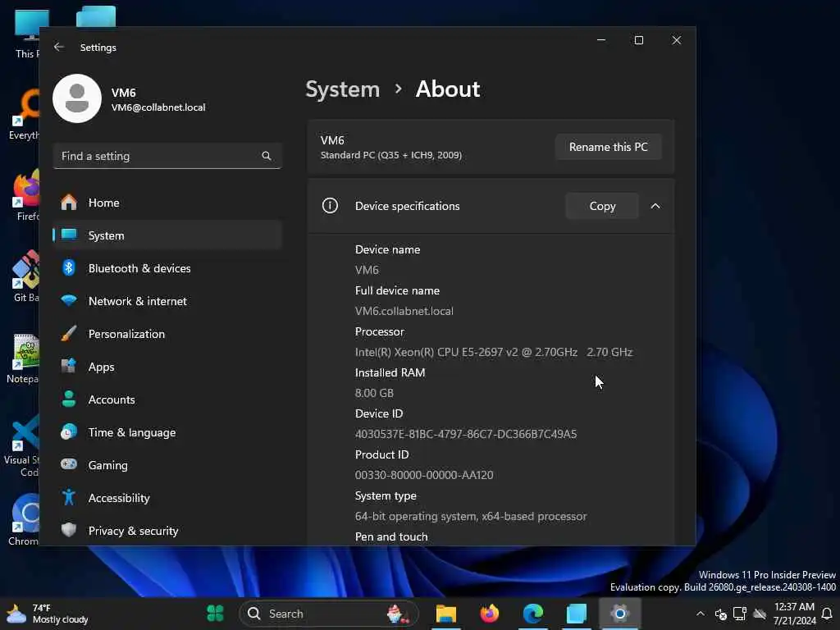Click the Bluetooth icon in sidebar
This screenshot has height=630, width=840.
coord(69,268)
